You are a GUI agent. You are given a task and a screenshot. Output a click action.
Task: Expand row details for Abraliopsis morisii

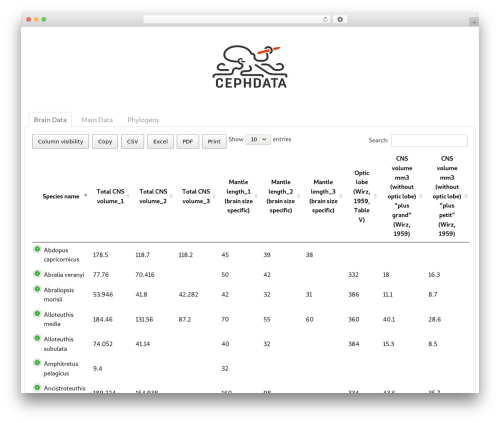(x=37, y=289)
